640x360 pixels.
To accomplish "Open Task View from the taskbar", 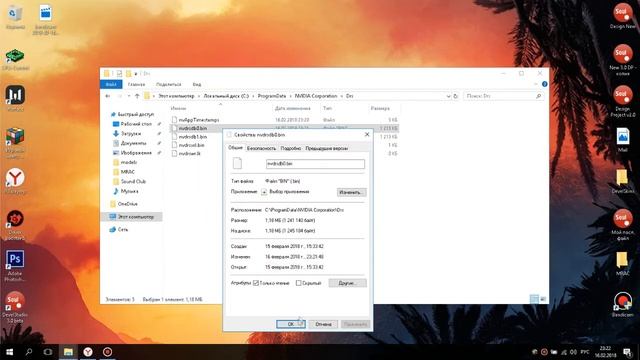I will tap(48, 352).
